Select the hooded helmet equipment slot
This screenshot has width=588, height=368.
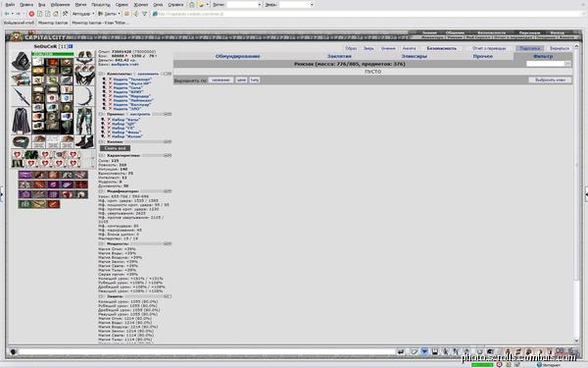coord(21,61)
